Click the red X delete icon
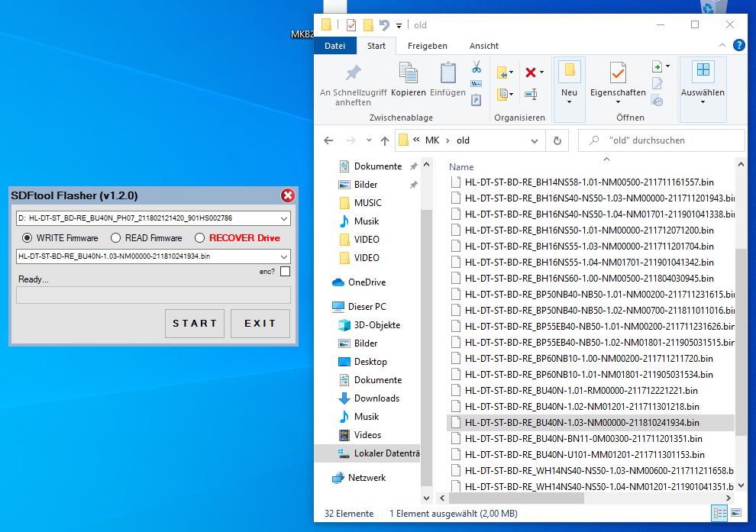 pyautogui.click(x=531, y=73)
